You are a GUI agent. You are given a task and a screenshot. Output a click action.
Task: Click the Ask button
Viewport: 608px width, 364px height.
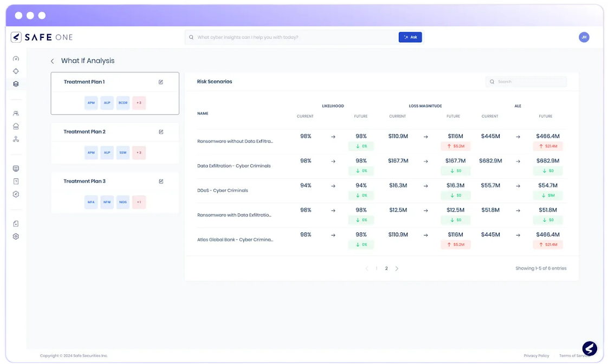(x=410, y=37)
